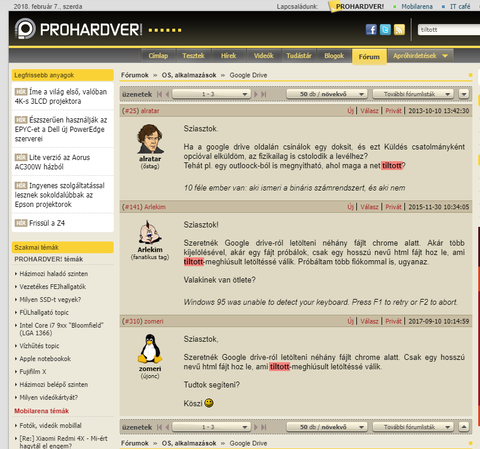The height and width of the screenshot is (449, 480).
Task: Open the top page range 1-3 dropdown
Action: 211,94
